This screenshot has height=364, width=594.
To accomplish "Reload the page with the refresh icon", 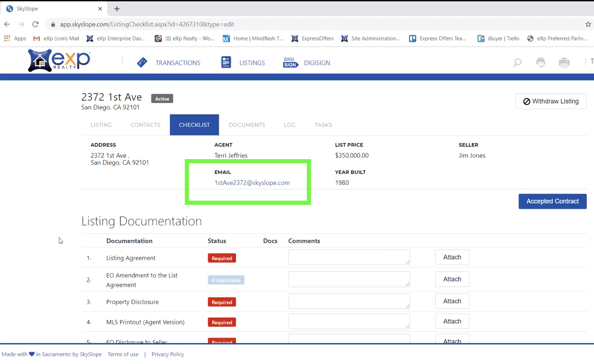I will 35,24.
